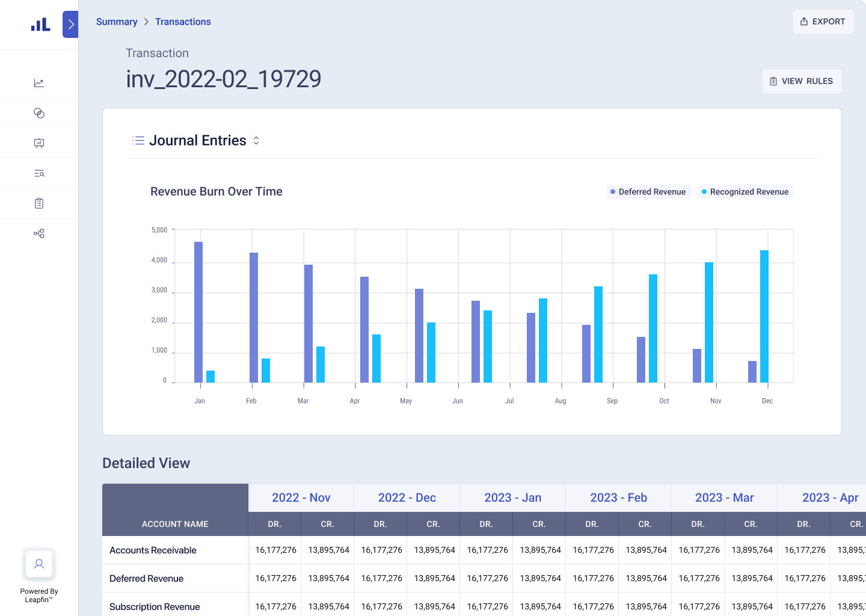
Task: Toggle the Recognized Revenue legend item
Action: click(745, 191)
